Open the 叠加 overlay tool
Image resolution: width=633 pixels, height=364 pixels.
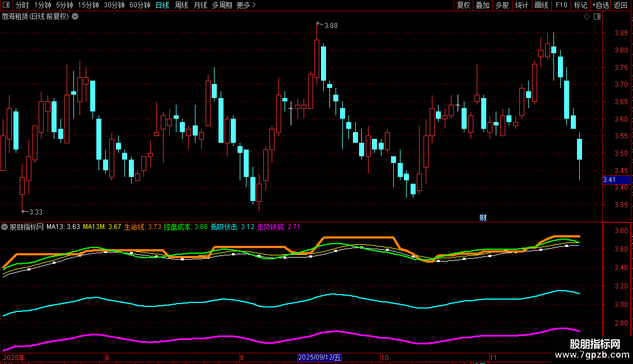[482, 5]
